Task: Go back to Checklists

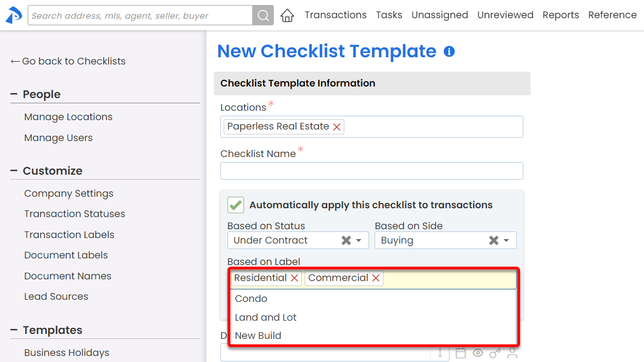Action: coord(68,61)
